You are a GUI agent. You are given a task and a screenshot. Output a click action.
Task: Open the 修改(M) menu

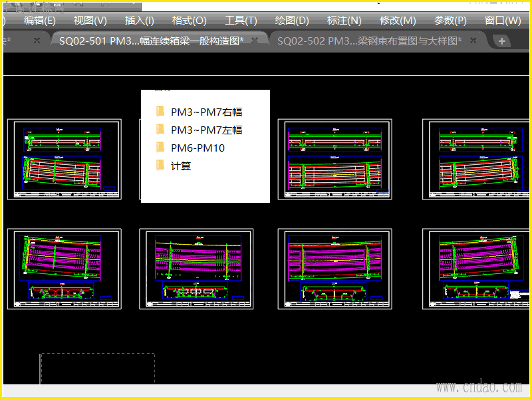tap(398, 21)
